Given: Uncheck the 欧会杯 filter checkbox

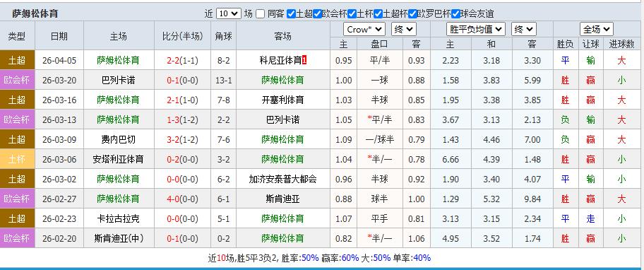Looking at the screenshot, I should point(317,14).
